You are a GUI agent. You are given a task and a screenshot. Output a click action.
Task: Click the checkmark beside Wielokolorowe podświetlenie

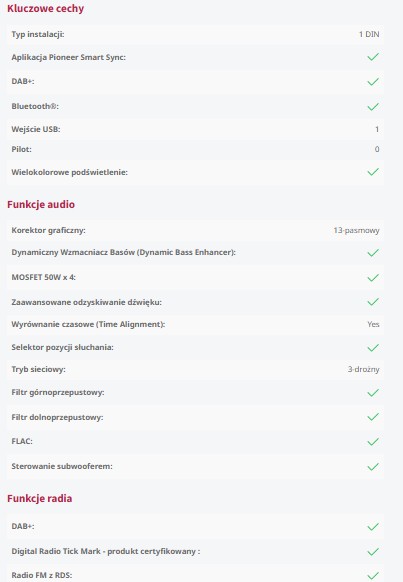coord(373,172)
